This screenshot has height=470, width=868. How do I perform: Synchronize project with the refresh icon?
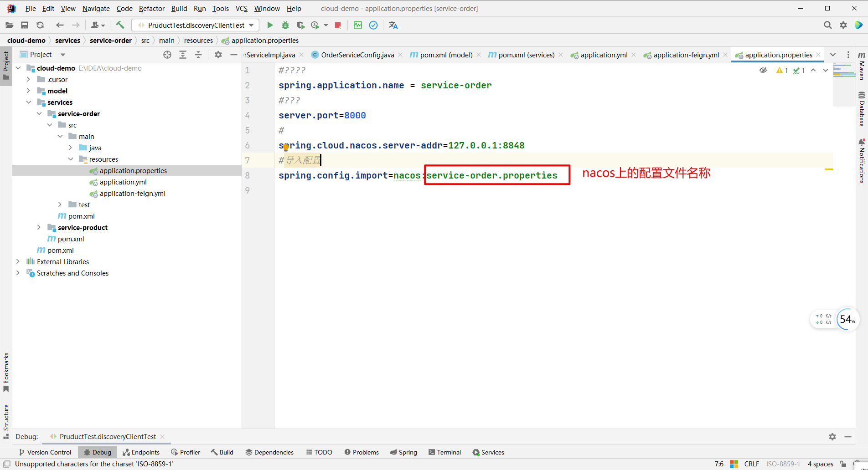[40, 26]
